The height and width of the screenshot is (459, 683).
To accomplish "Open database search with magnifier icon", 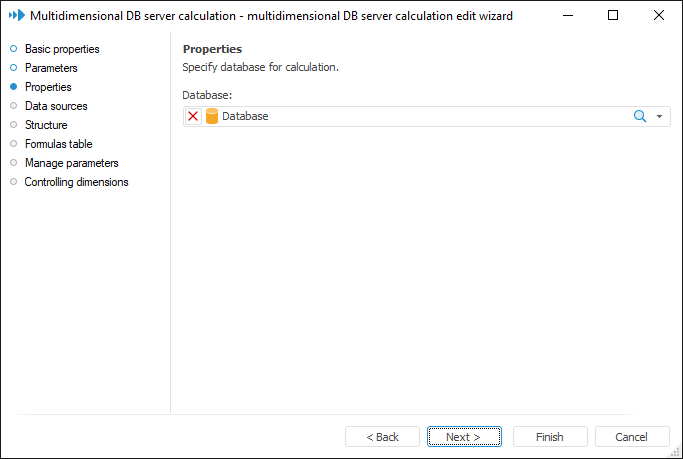I will (641, 116).
